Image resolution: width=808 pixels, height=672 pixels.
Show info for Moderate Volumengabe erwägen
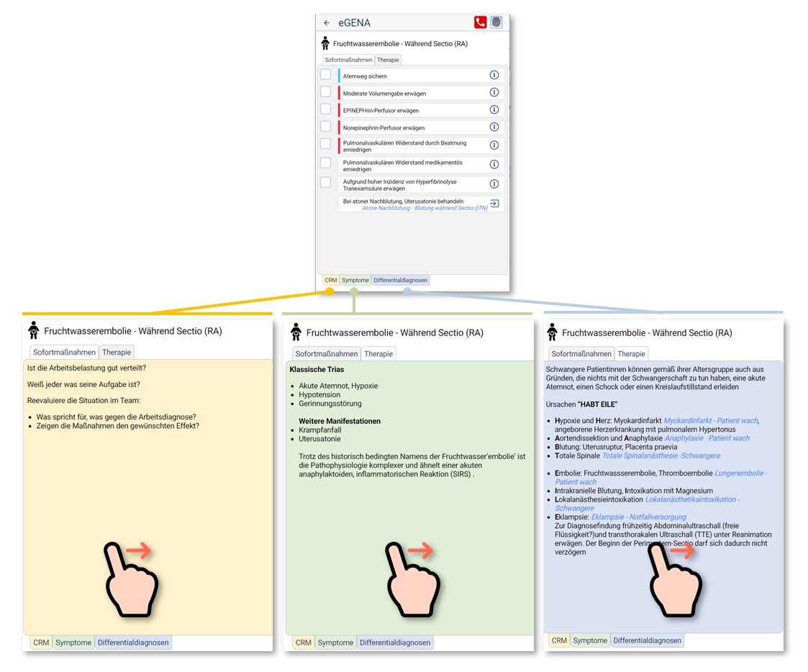pos(494,93)
